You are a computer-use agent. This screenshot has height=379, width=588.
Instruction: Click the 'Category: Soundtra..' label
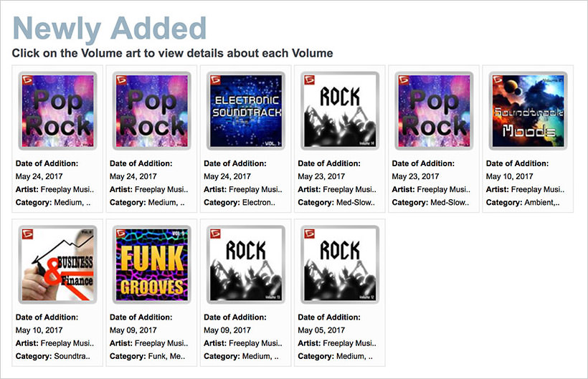[53, 356]
